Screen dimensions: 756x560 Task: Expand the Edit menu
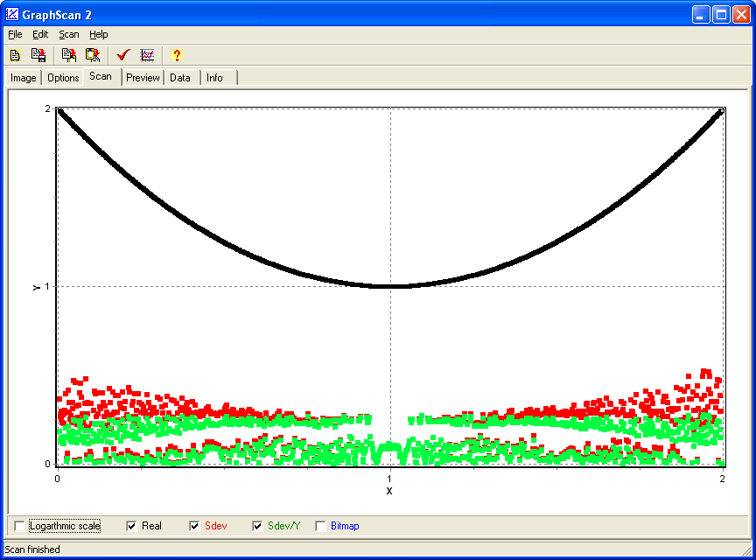point(40,34)
